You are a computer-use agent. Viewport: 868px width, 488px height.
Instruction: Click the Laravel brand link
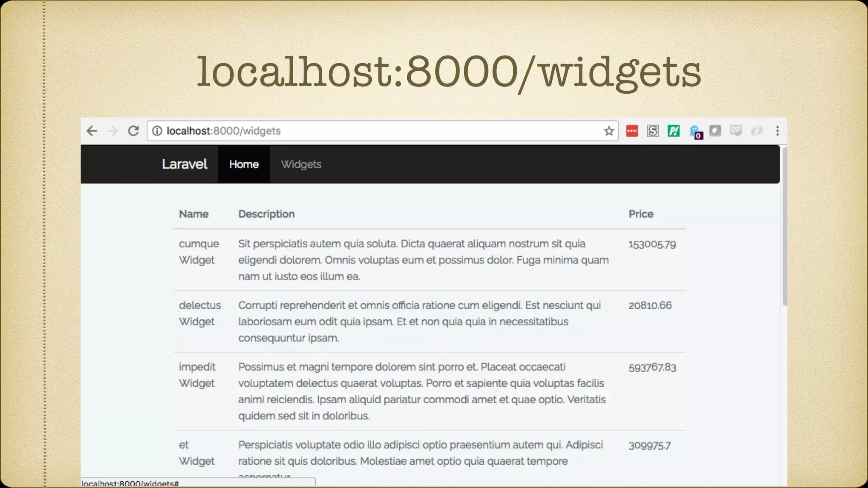[x=184, y=164]
